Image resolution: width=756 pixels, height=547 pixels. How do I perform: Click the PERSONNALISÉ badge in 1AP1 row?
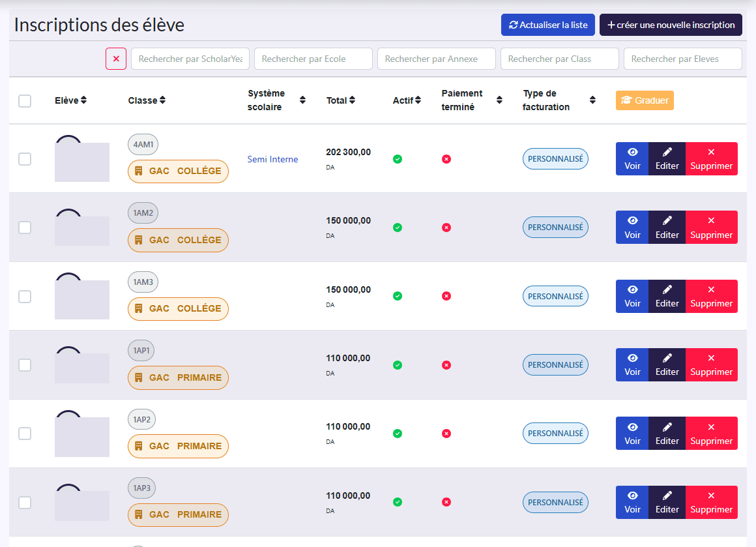point(555,365)
